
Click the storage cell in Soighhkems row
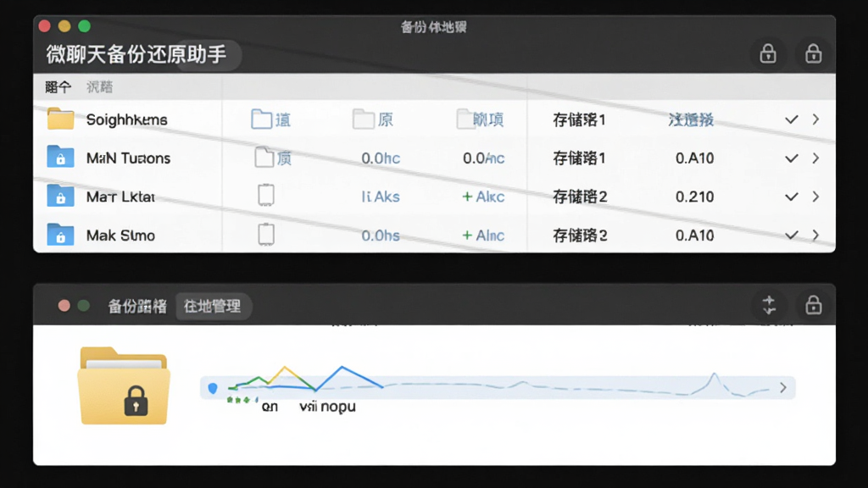pos(579,119)
